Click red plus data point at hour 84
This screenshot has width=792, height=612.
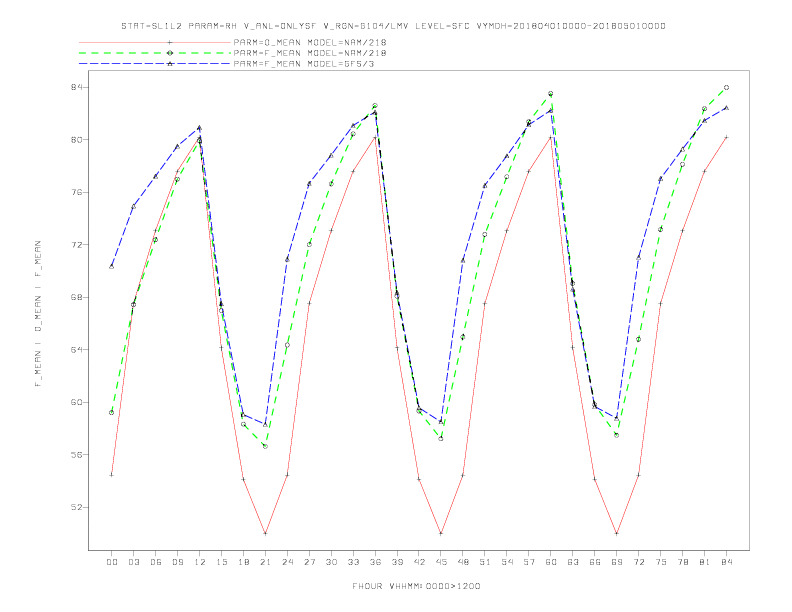pyautogui.click(x=726, y=137)
